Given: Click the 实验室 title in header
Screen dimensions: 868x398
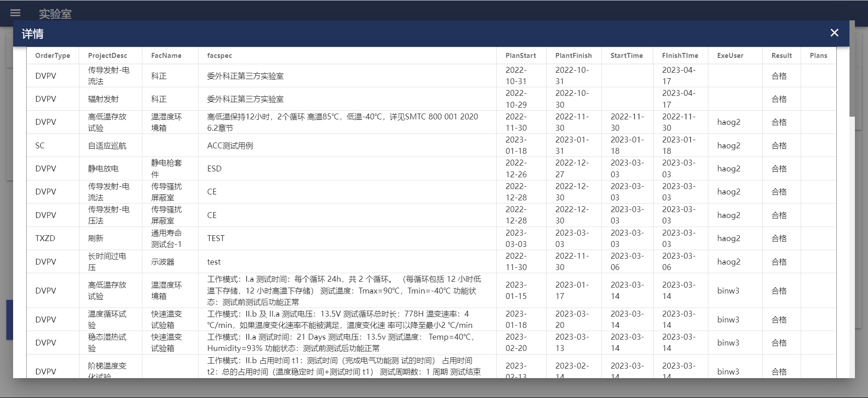Looking at the screenshot, I should click(x=55, y=14).
